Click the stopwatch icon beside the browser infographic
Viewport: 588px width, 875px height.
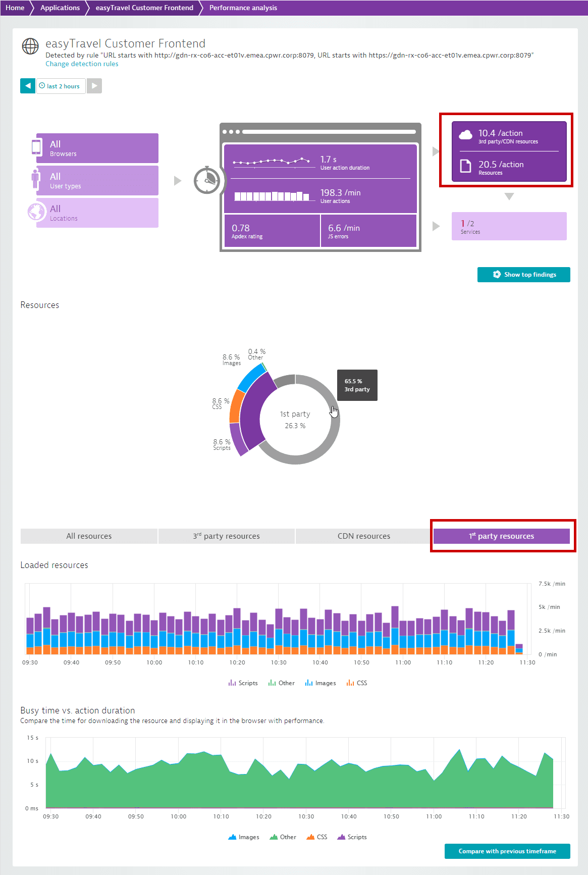[207, 180]
